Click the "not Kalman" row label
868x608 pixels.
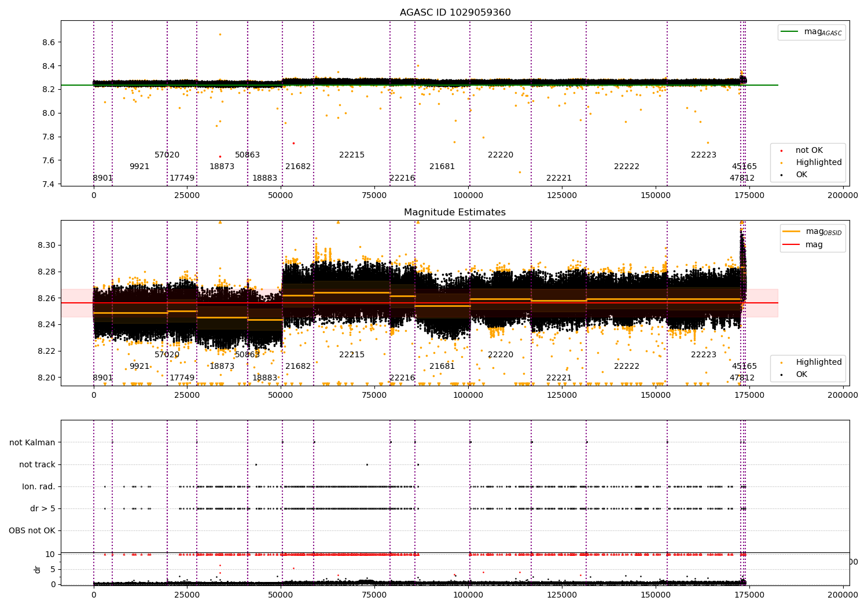pos(32,442)
